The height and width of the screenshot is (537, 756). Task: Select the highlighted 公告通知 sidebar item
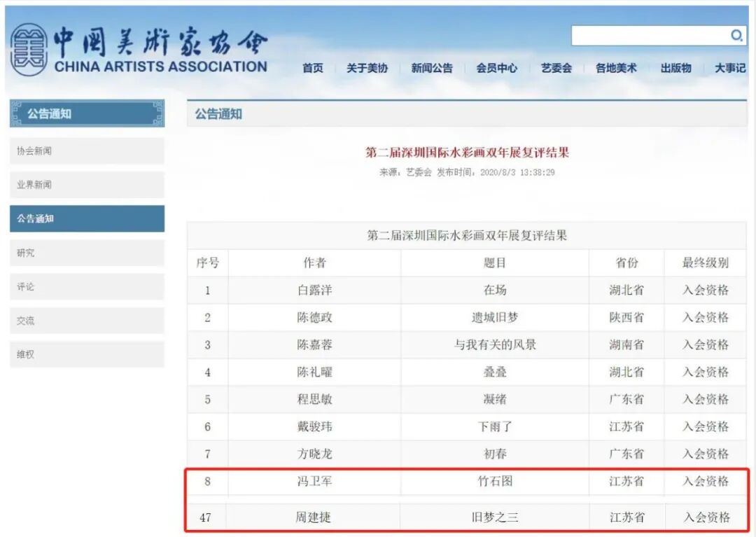[x=87, y=218]
